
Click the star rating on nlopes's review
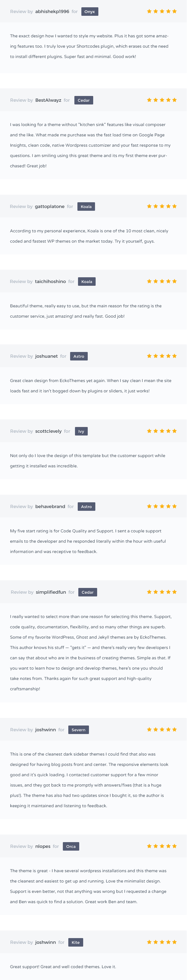162,846
